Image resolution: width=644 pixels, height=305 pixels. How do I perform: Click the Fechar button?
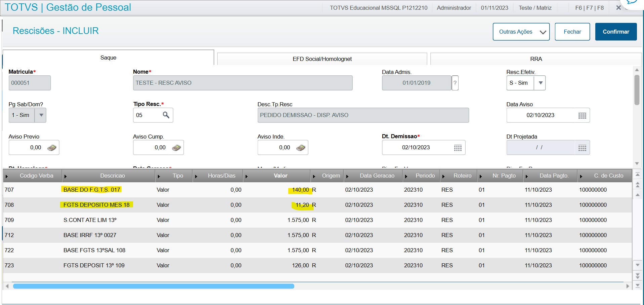pos(572,32)
